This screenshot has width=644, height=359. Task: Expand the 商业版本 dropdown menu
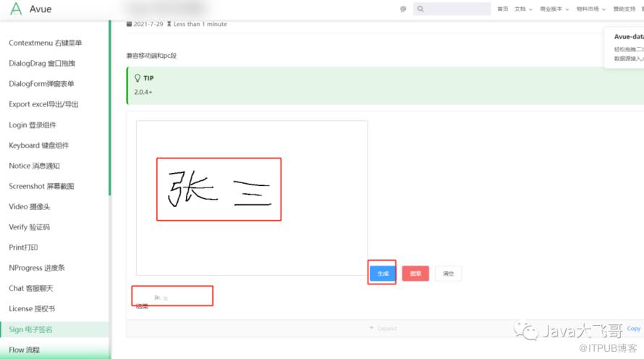pos(554,9)
